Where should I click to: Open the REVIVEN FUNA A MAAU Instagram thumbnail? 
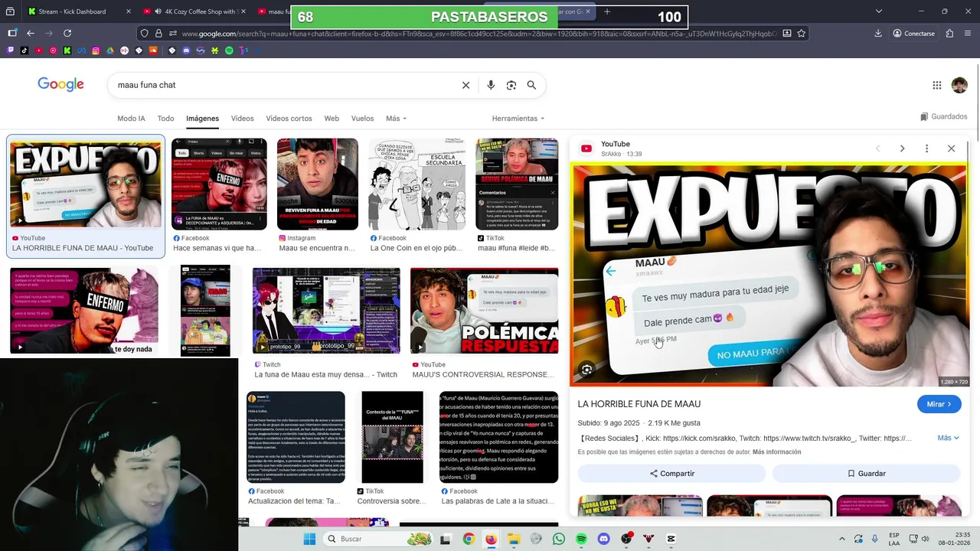click(318, 184)
